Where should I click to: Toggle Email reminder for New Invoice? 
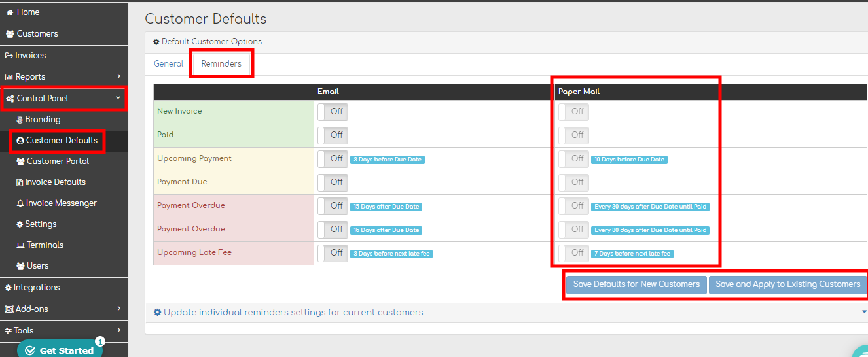click(333, 112)
